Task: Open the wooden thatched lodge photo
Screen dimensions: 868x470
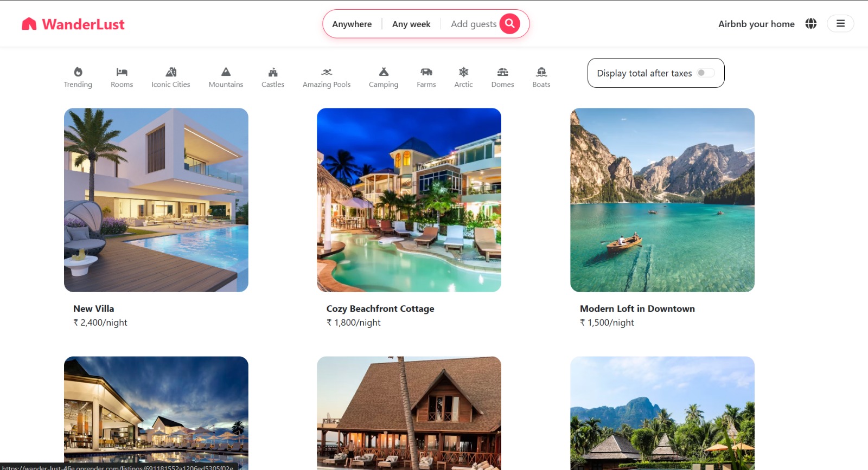Action: click(409, 412)
